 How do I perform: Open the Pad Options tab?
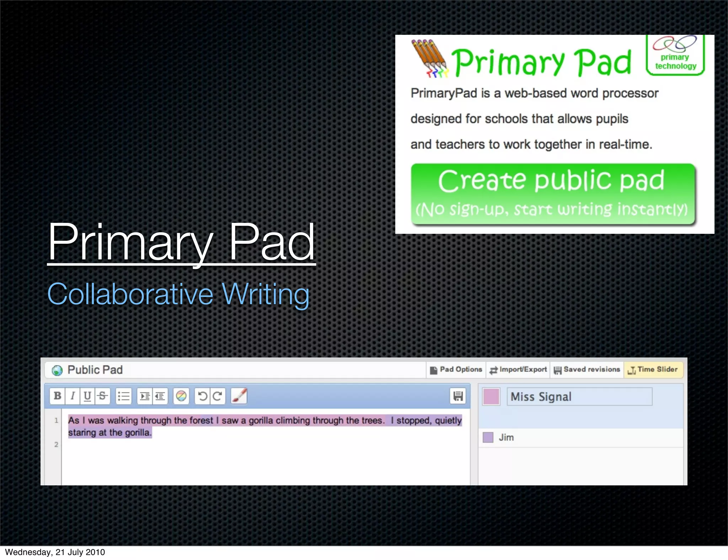(456, 370)
